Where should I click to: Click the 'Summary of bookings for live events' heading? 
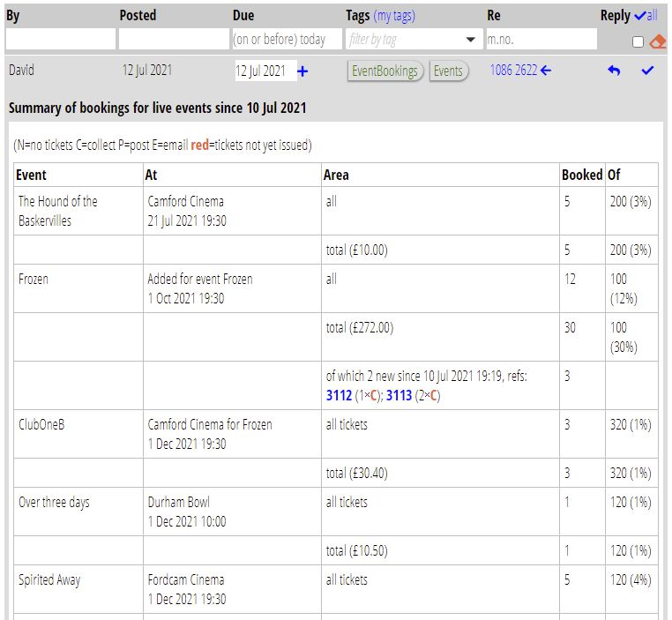pyautogui.click(x=158, y=108)
